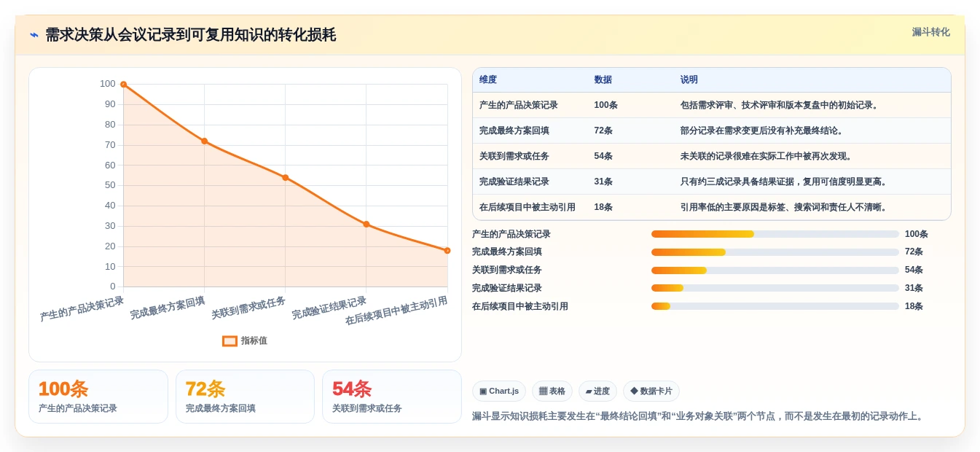Open the 54条 关联到需求或任务 card
Image resolution: width=980 pixels, height=452 pixels.
[392, 397]
